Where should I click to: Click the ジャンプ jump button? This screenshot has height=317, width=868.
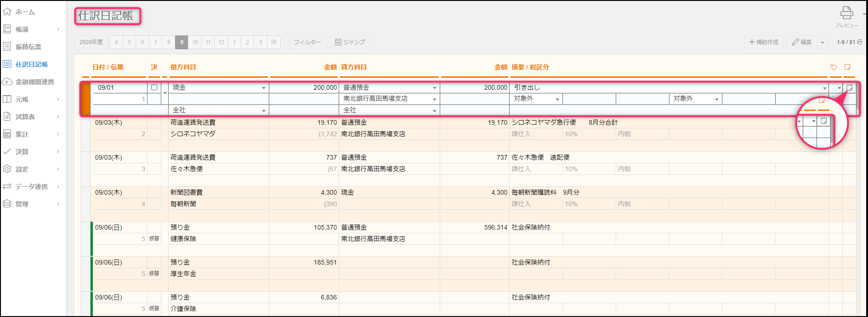(x=350, y=42)
